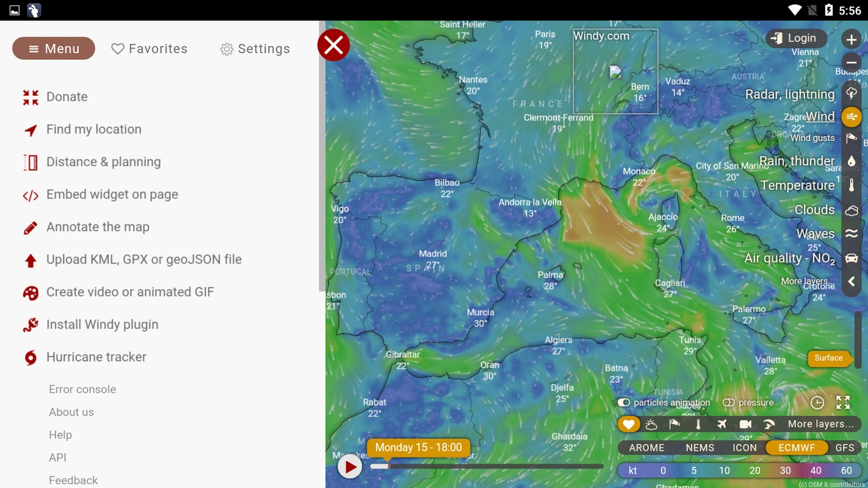This screenshot has height=488, width=868.
Task: Click the forecast timeline progress bar
Action: (486, 467)
